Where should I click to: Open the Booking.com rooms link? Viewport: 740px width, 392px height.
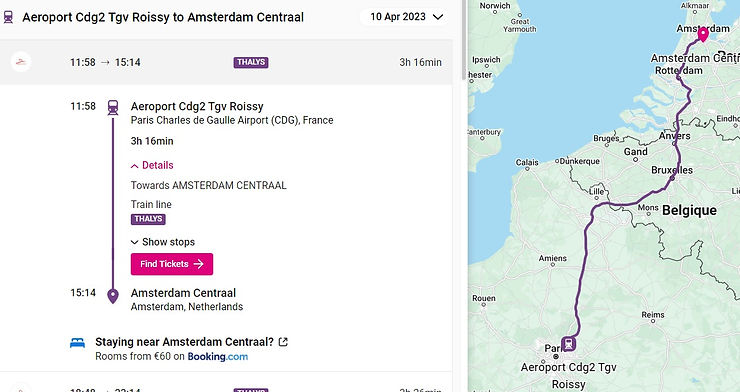[218, 357]
